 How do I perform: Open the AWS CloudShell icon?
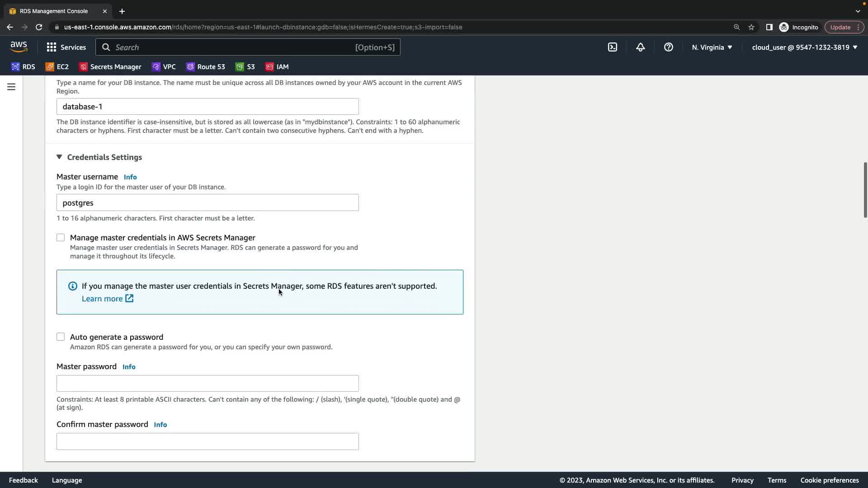[x=613, y=47]
